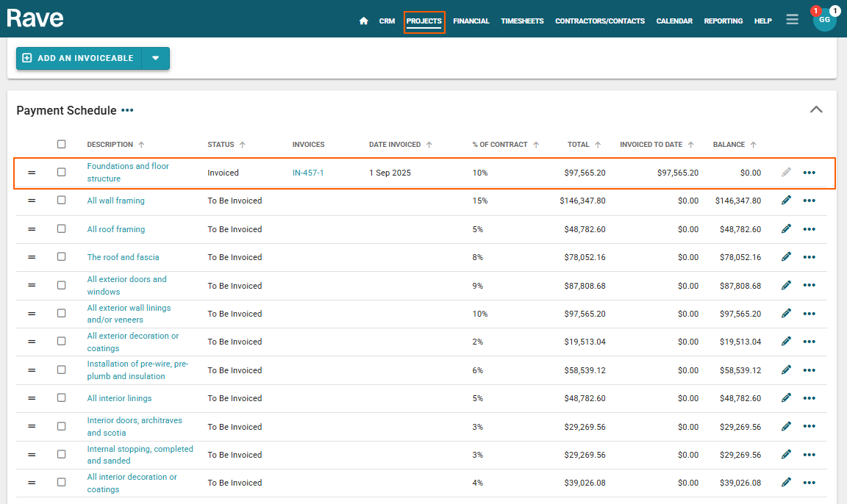Open more options for All roof framing
This screenshot has width=847, height=504.
pyautogui.click(x=810, y=229)
